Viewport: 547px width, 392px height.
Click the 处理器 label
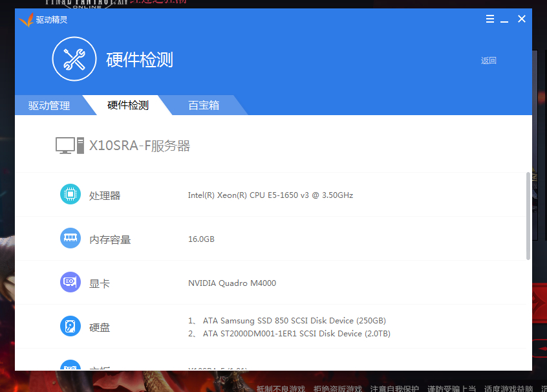[105, 195]
